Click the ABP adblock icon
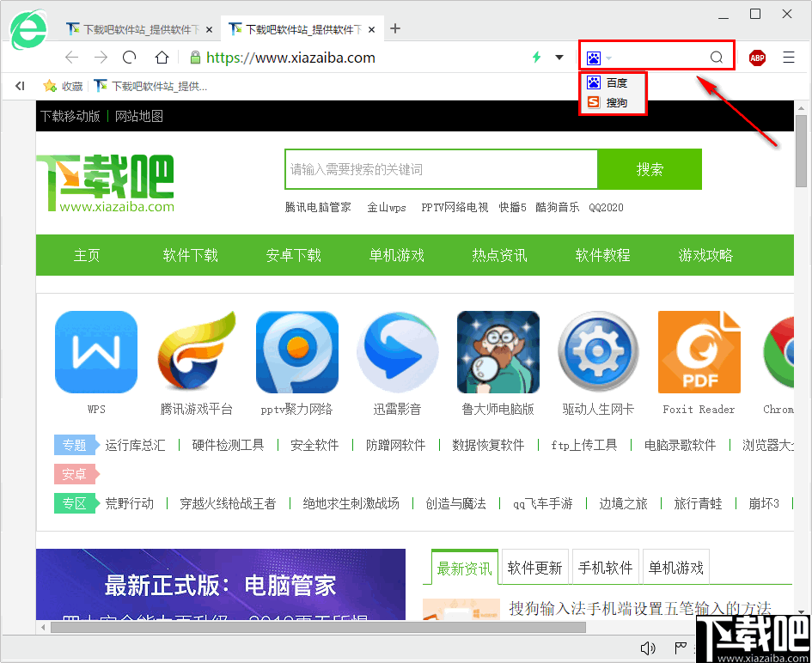Image resolution: width=812 pixels, height=663 pixels. click(x=757, y=58)
